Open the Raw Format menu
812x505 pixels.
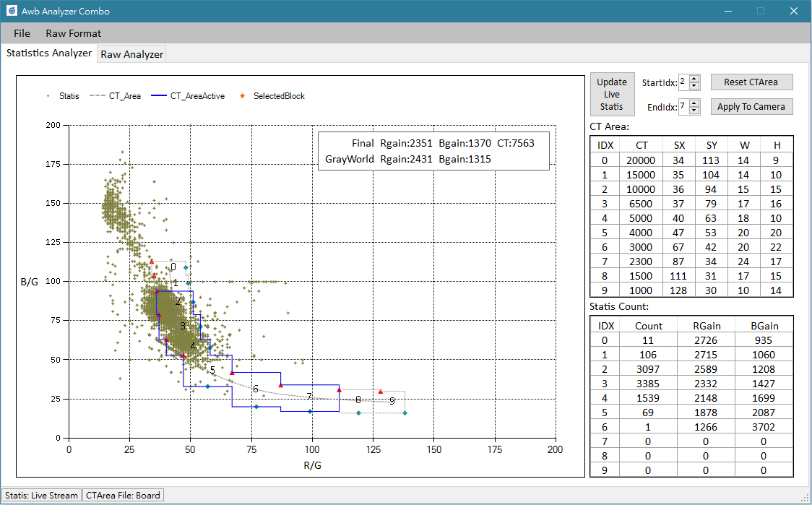pos(73,33)
